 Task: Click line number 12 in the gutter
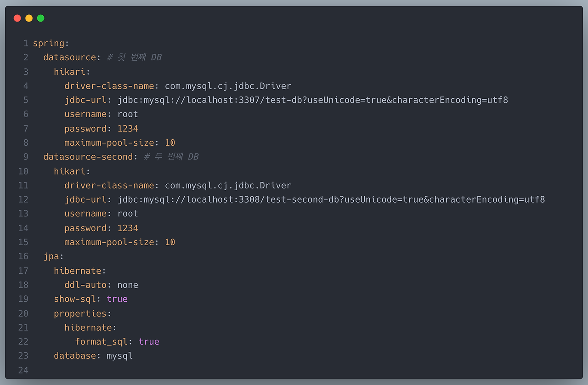[x=23, y=199]
